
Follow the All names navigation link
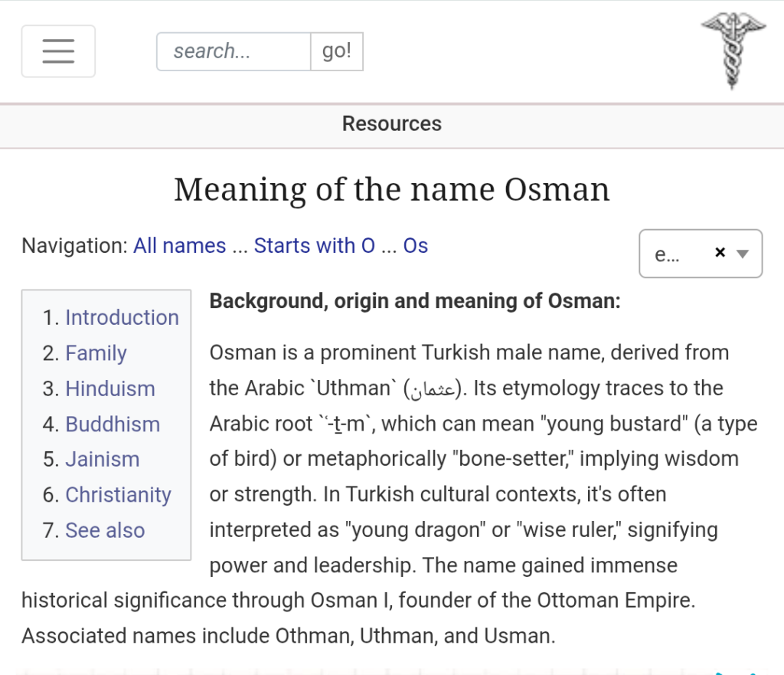coord(179,246)
